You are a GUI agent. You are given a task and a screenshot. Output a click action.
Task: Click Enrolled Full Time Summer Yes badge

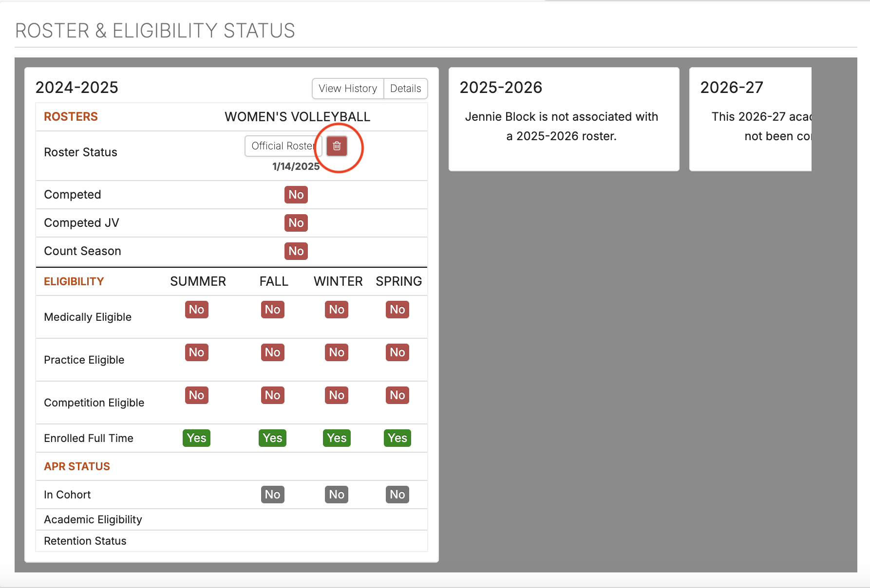[x=196, y=438]
